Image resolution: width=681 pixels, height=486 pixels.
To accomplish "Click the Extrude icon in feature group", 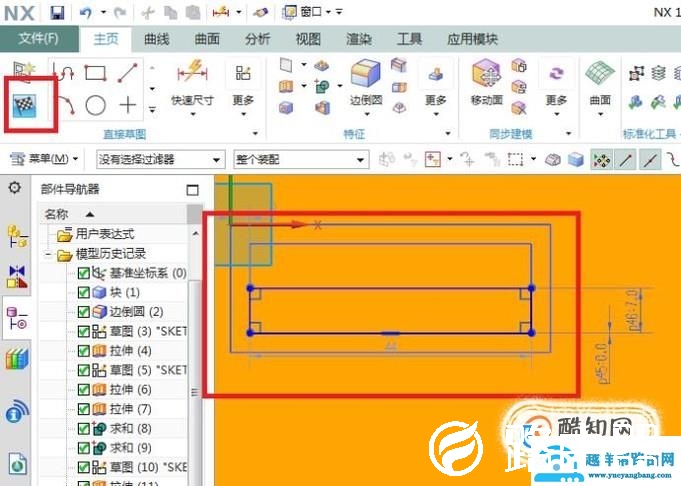I will pyautogui.click(x=286, y=86).
